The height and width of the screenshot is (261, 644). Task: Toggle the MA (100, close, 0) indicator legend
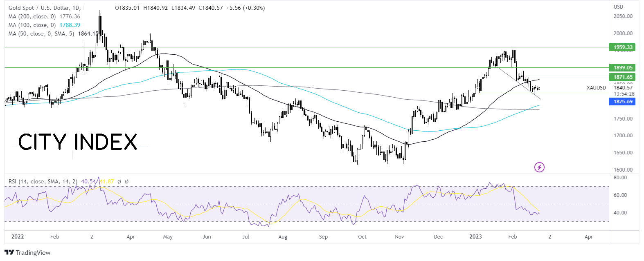click(32, 25)
